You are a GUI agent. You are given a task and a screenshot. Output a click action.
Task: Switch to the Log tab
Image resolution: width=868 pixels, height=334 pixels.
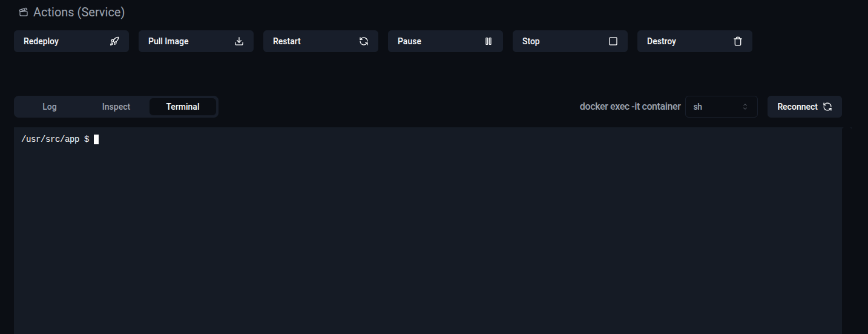(x=50, y=107)
